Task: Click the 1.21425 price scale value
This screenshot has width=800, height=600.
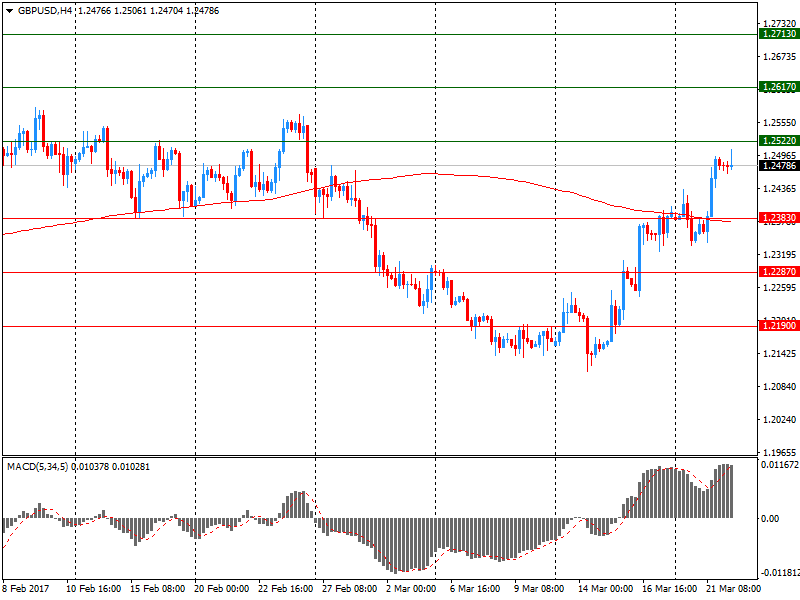Action: [x=780, y=354]
